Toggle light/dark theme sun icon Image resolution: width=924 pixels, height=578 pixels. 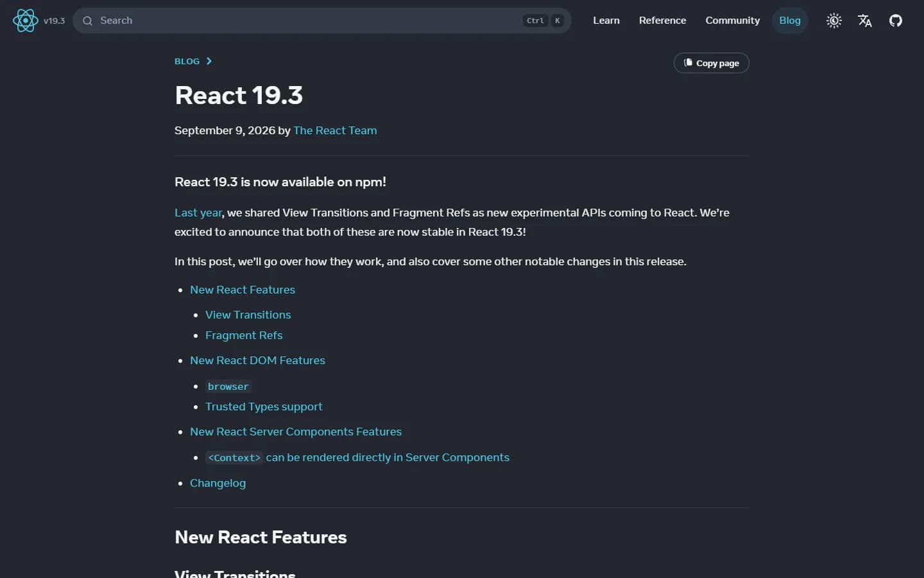(834, 21)
